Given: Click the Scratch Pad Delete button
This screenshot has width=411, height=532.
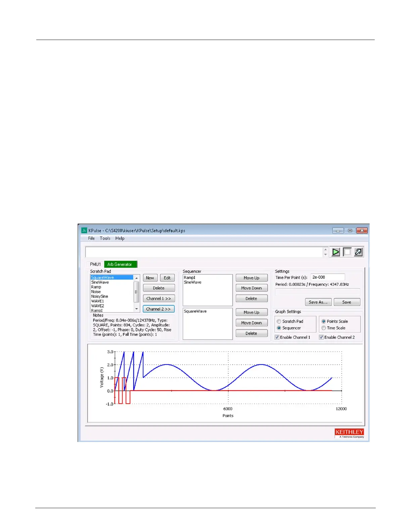Looking at the screenshot, I should [159, 288].
